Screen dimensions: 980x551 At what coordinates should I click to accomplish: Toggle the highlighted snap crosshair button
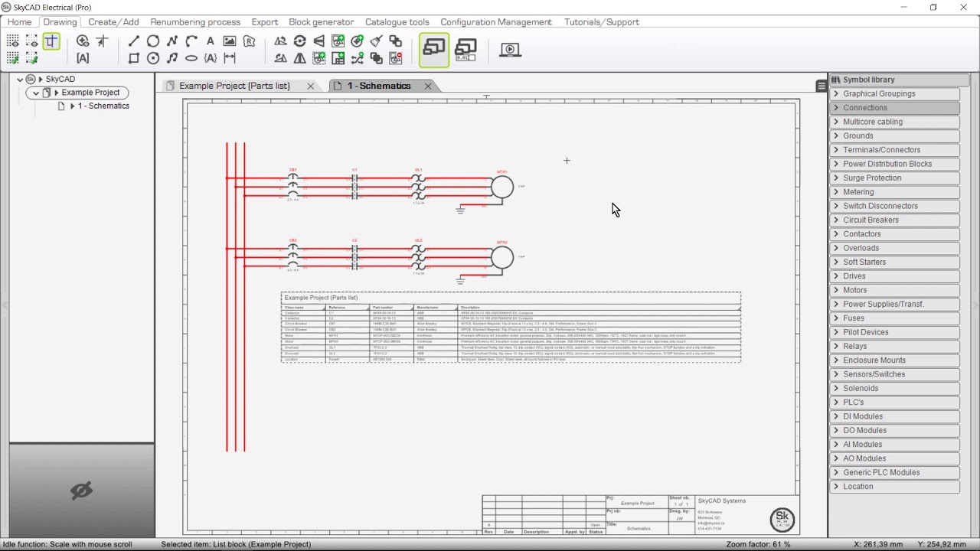click(51, 41)
